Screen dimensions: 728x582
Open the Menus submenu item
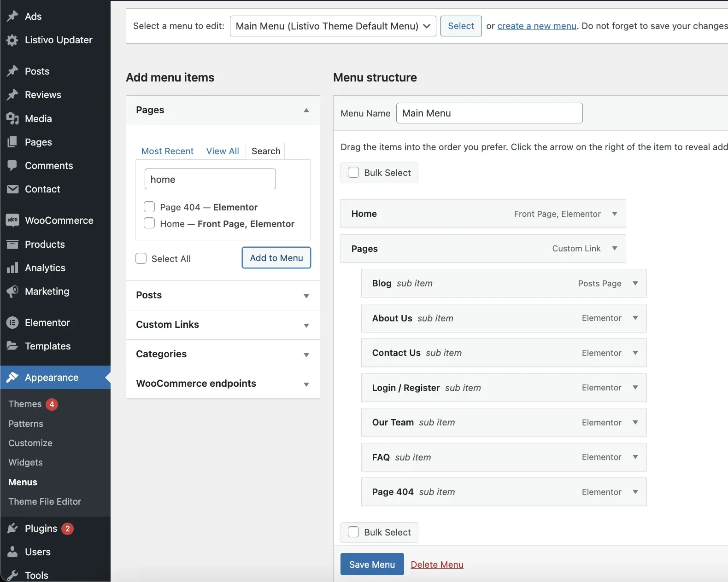23,482
